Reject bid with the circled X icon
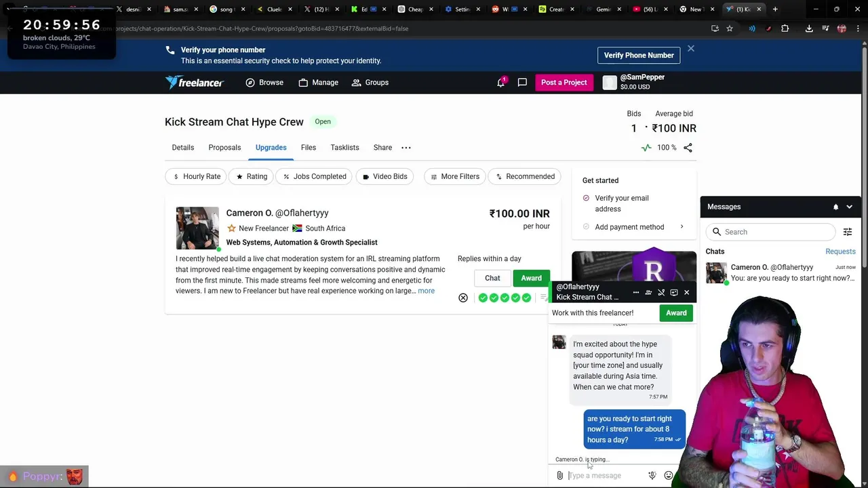868x488 pixels. coord(463,298)
